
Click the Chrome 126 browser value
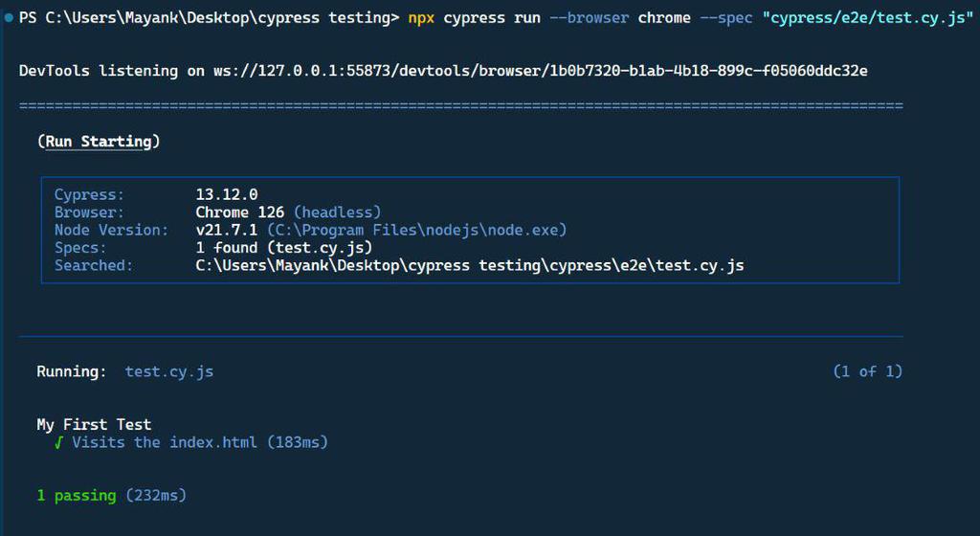[x=240, y=212]
